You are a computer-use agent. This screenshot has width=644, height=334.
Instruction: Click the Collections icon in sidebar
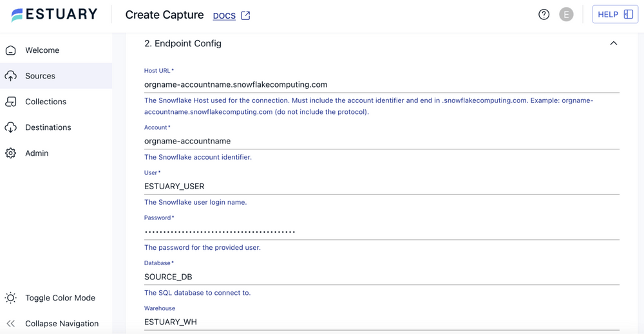pos(11,102)
